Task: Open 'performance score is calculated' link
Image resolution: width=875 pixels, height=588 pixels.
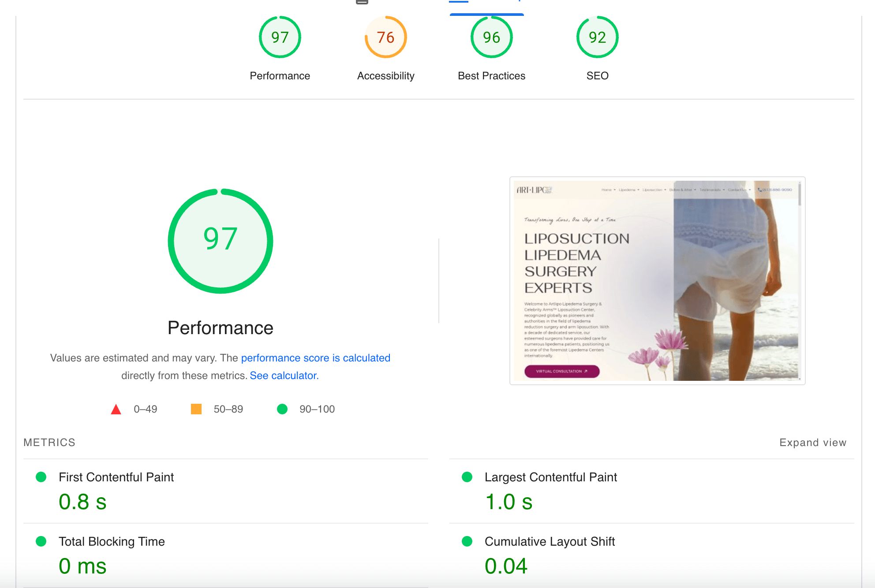Action: (315, 358)
